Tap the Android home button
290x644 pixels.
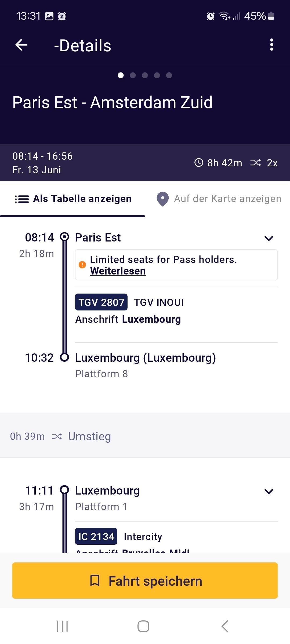(x=143, y=626)
